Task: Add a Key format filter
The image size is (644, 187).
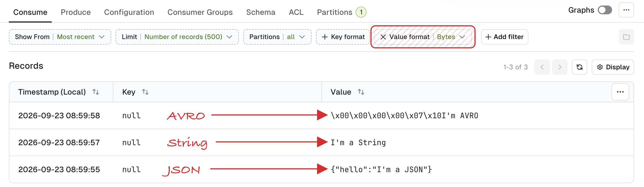Action: [x=343, y=37]
